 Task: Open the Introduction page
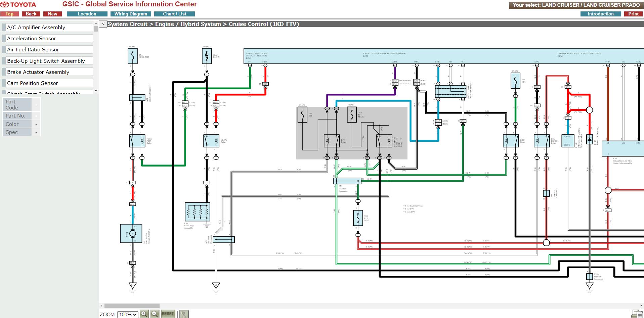[601, 14]
